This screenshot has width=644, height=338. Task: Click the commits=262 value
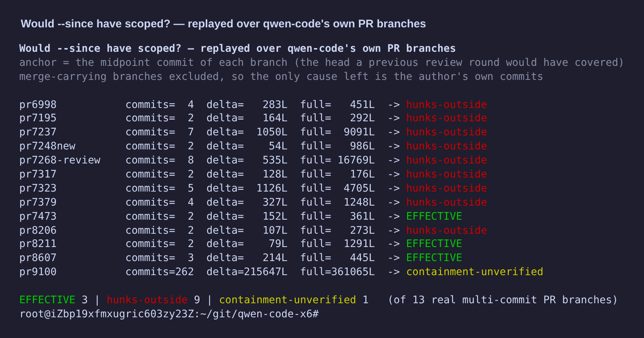[x=160, y=272]
